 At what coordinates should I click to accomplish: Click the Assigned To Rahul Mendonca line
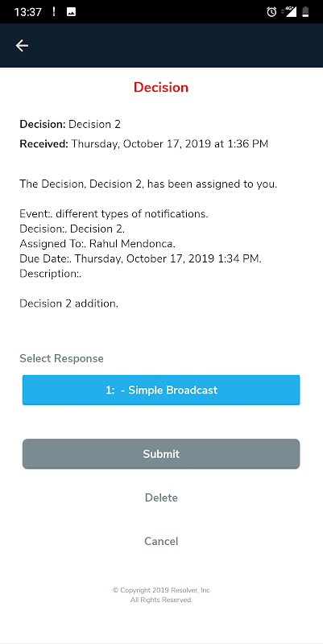[97, 244]
